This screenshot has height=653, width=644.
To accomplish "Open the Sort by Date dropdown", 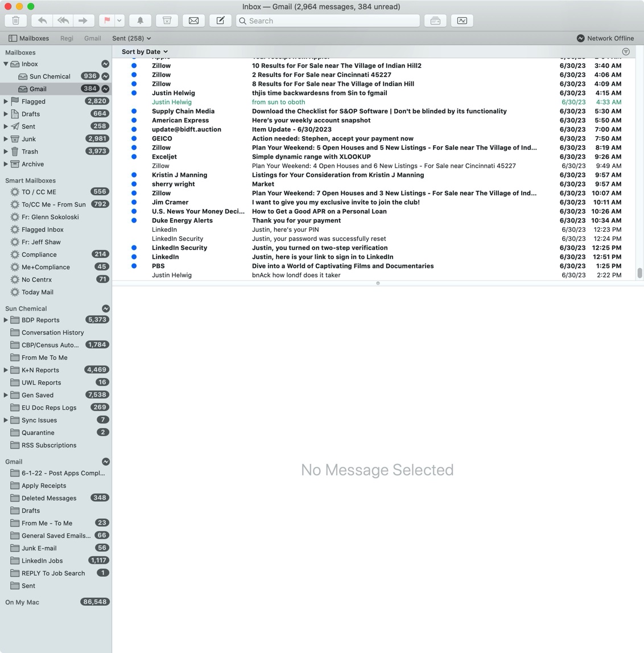I will coord(144,51).
